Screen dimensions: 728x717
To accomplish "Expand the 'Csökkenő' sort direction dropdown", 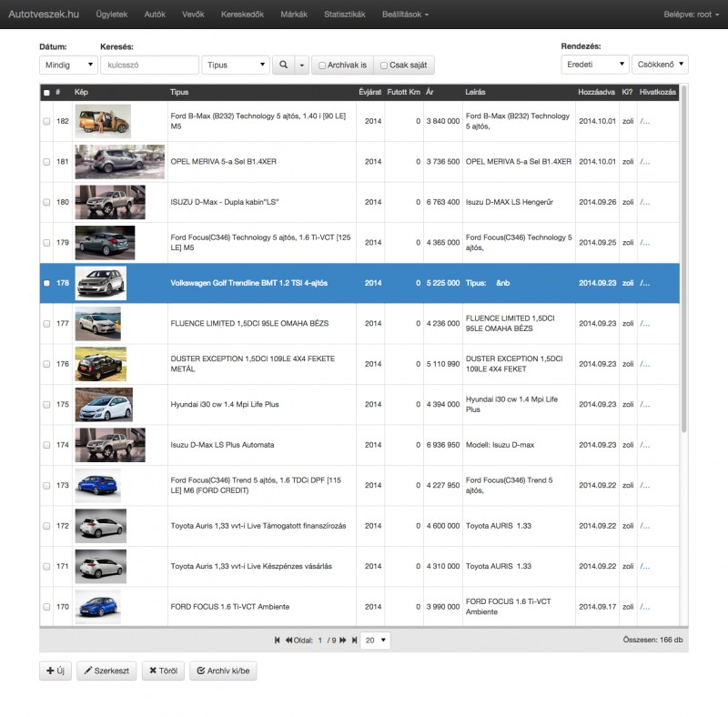I will [x=660, y=66].
